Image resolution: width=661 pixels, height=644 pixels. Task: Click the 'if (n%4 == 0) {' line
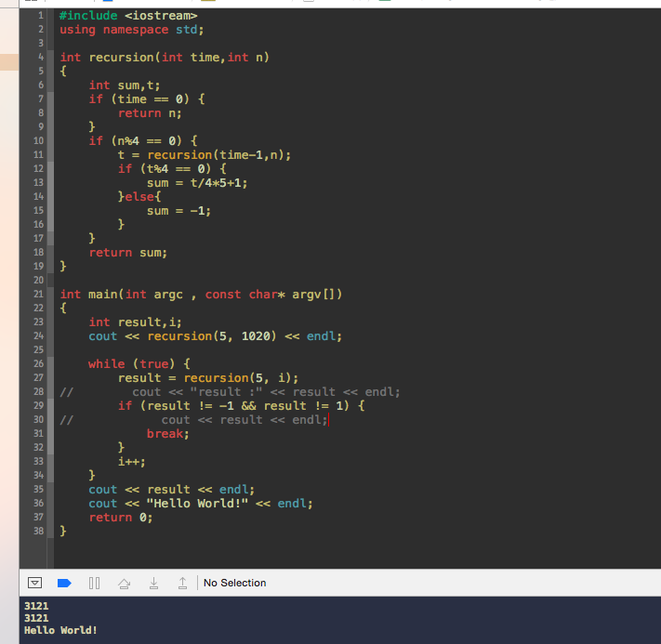[x=143, y=141]
